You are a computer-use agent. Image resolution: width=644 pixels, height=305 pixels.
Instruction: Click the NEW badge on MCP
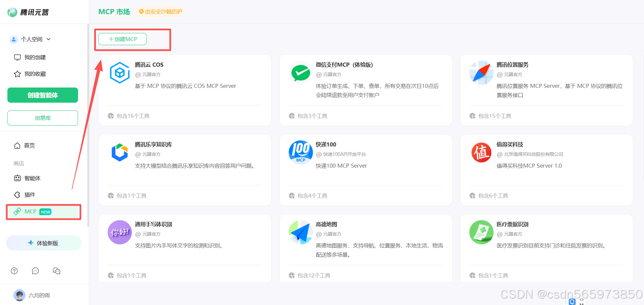click(x=45, y=212)
